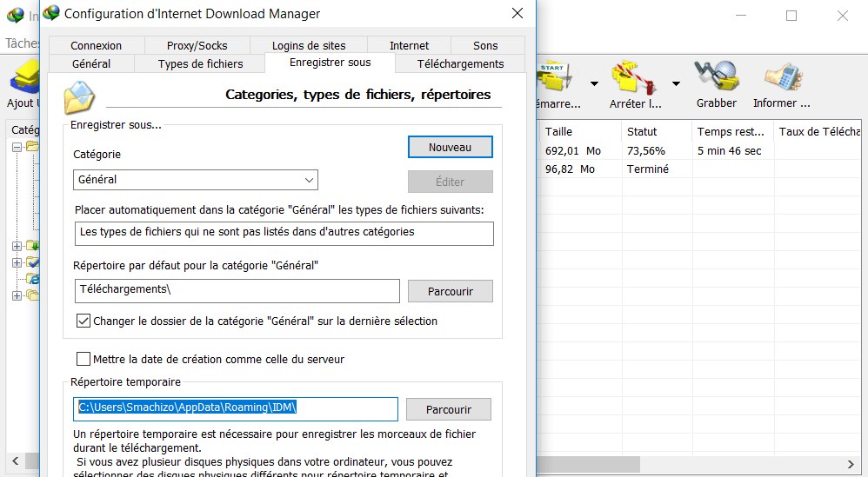Click the temporary directory path field

click(236, 409)
